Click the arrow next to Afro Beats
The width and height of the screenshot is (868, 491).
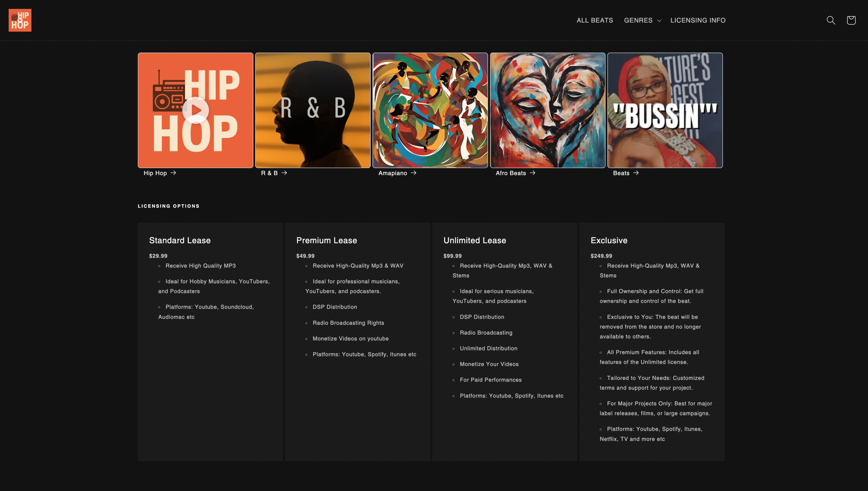(532, 173)
